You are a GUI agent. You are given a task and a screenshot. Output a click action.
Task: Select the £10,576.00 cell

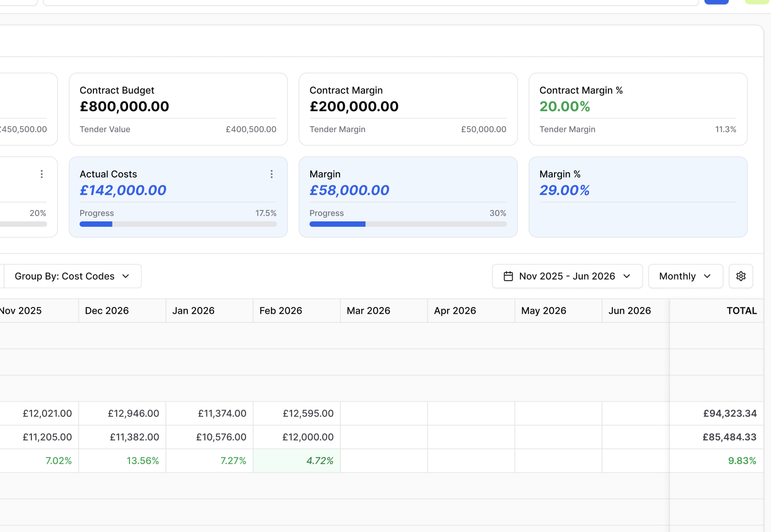(x=210, y=437)
